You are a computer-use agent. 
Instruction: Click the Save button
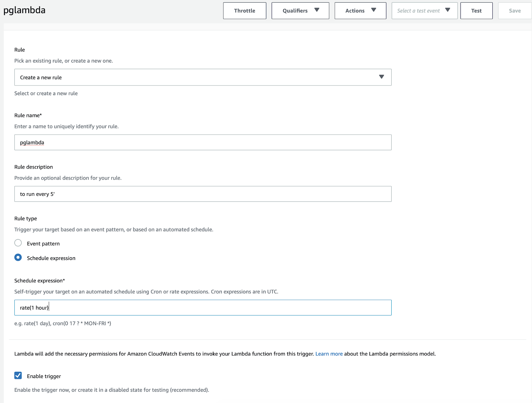(x=514, y=11)
